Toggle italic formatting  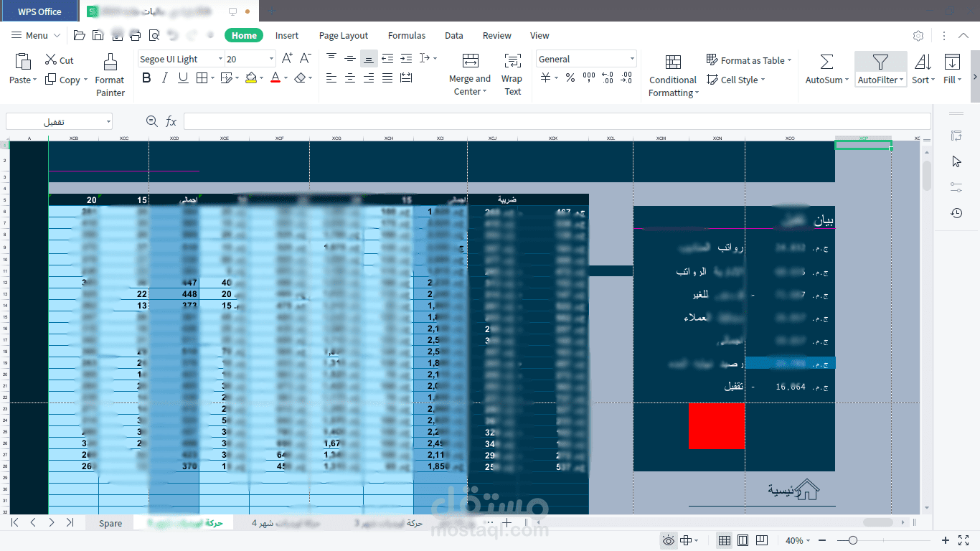tap(165, 77)
